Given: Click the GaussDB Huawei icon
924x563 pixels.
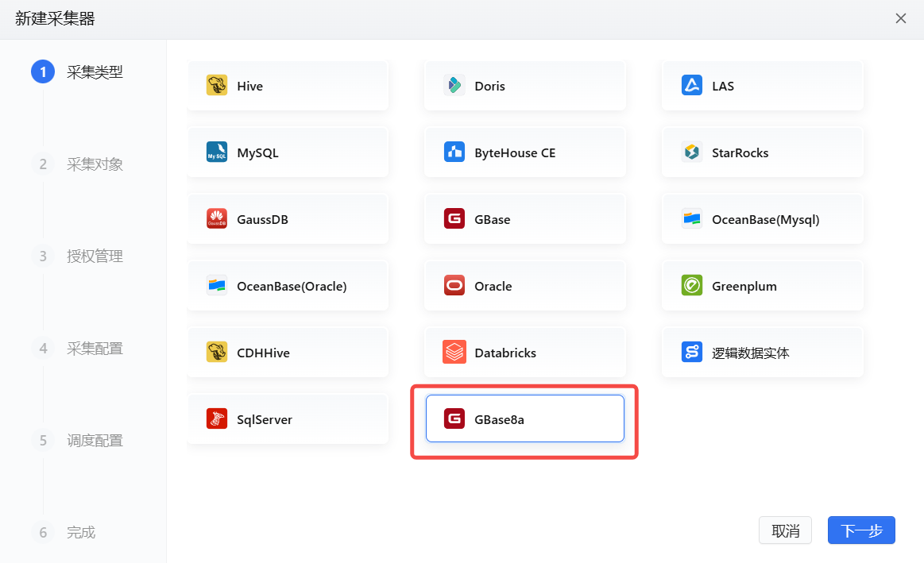Looking at the screenshot, I should [217, 218].
